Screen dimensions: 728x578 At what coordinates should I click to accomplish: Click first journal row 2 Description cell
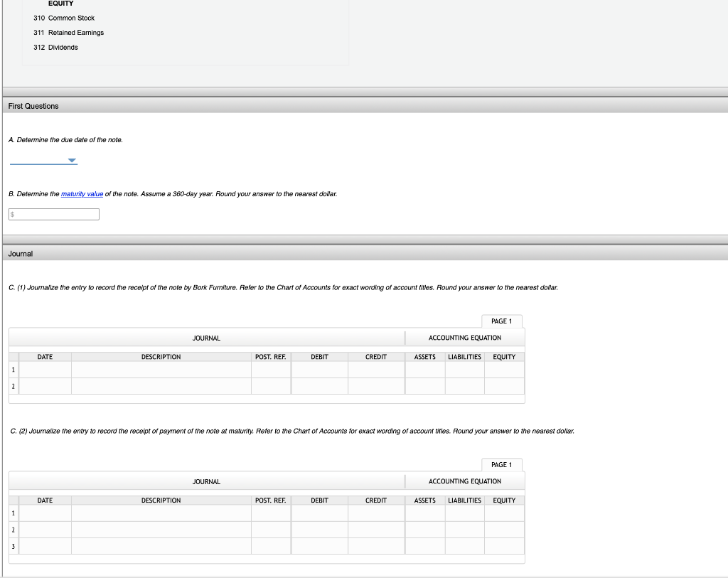[161, 386]
